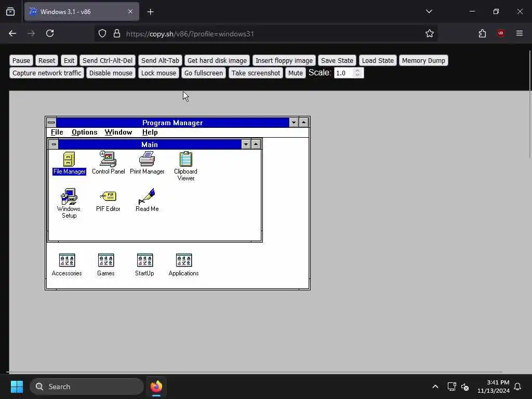
Task: Open the File menu
Action: (57, 132)
